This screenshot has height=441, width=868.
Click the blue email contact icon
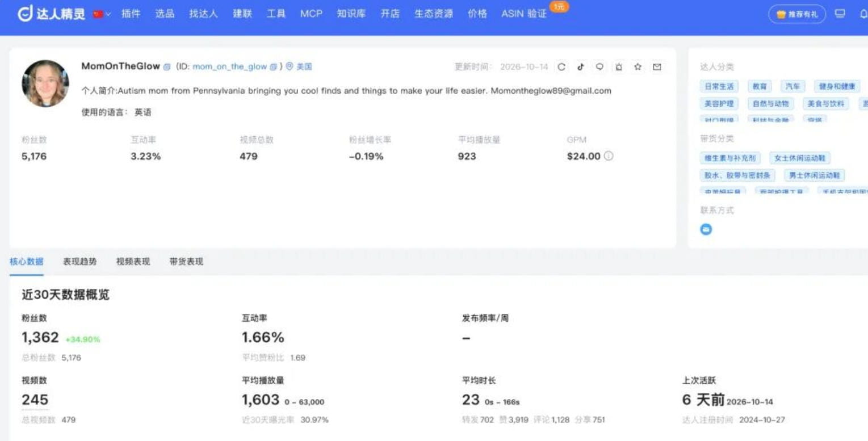706,229
